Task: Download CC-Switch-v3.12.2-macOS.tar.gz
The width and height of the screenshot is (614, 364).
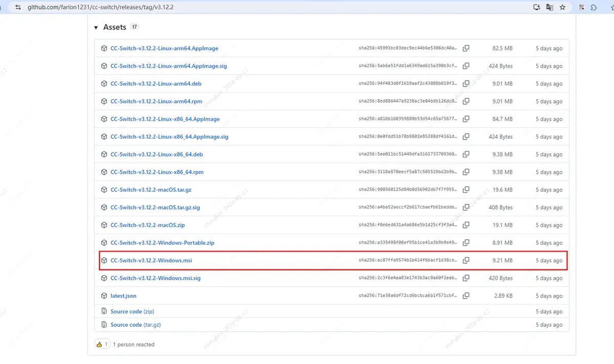Action: [151, 190]
